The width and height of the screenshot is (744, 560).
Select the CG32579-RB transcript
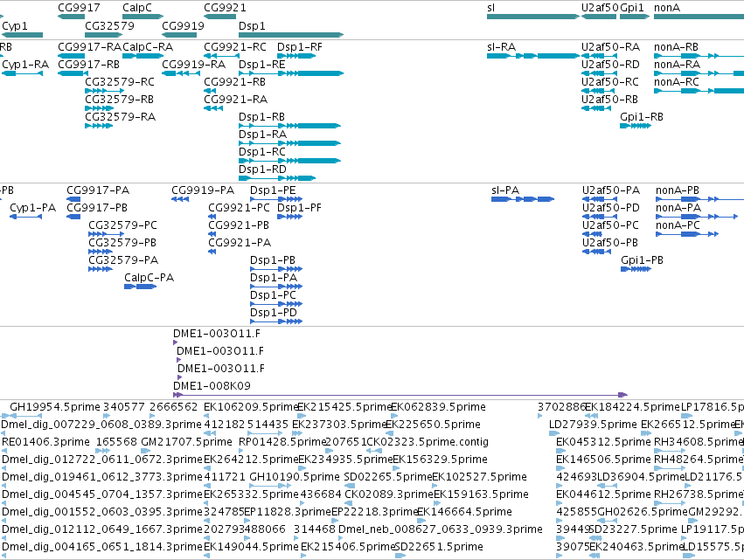coord(99,108)
